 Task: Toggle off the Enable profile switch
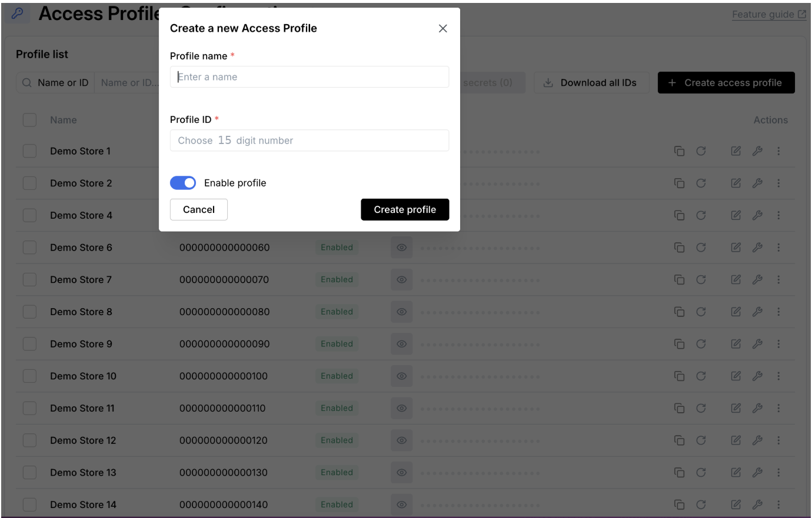183,183
